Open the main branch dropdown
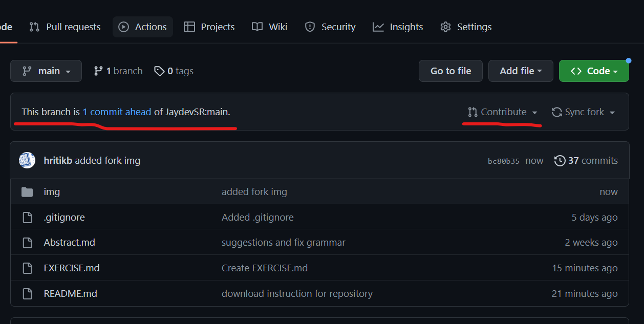 [46, 71]
